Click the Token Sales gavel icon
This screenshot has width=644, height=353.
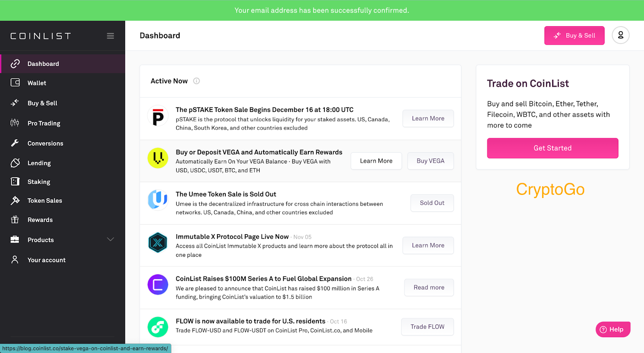click(15, 200)
